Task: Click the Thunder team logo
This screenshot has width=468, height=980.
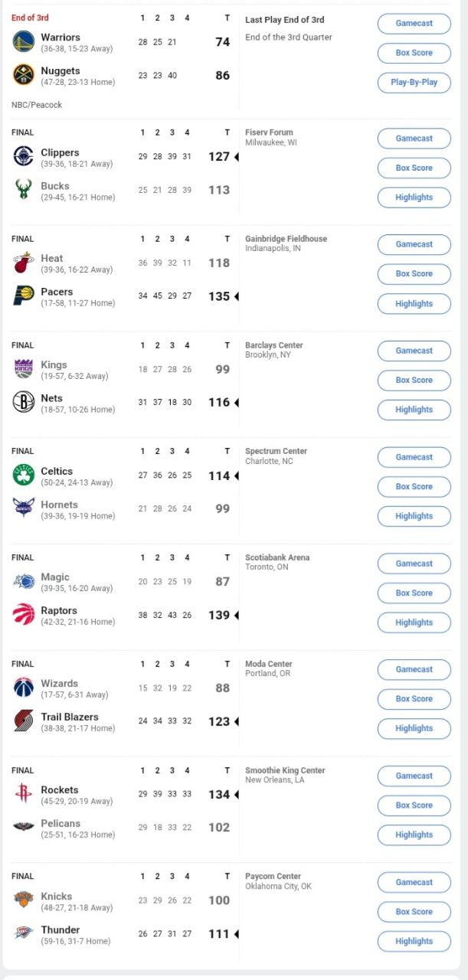Action: (x=24, y=934)
